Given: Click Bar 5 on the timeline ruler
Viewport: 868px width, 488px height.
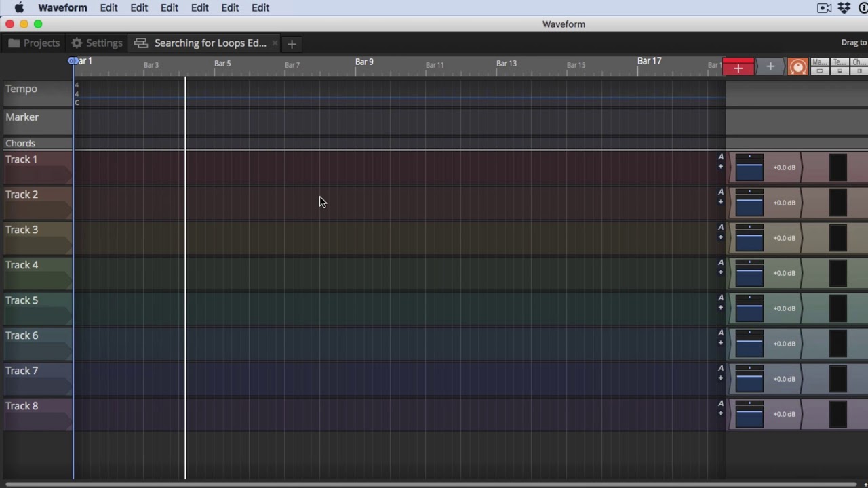Looking at the screenshot, I should pos(222,63).
